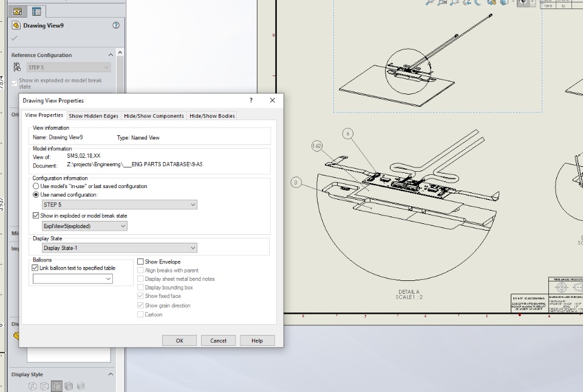Click the document path Z:\projects\Engineering text
This screenshot has width=583, height=392.
135,164
